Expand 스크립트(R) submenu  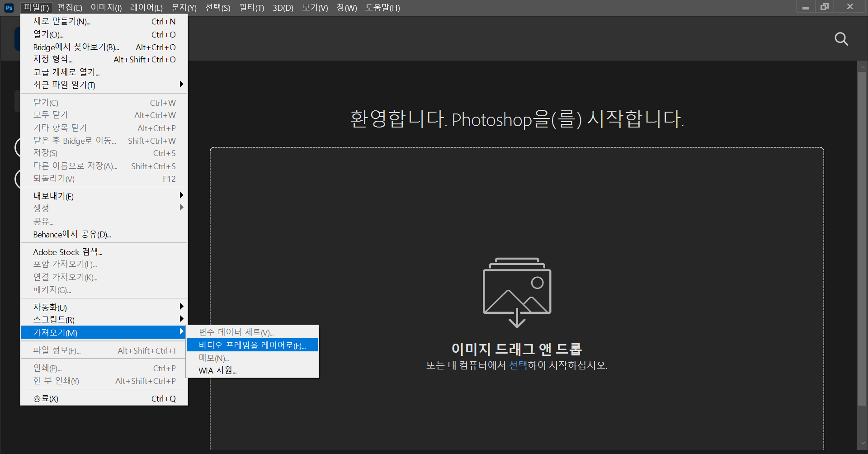point(104,320)
